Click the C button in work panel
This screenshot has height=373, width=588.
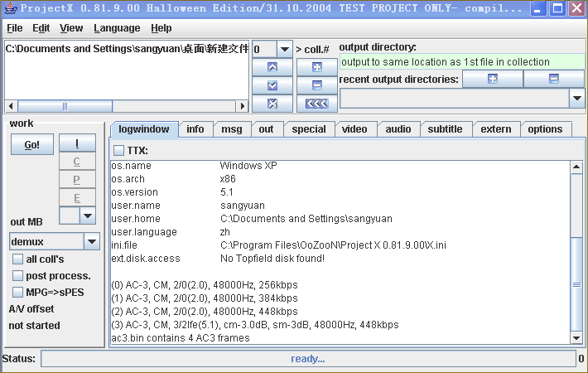(77, 162)
